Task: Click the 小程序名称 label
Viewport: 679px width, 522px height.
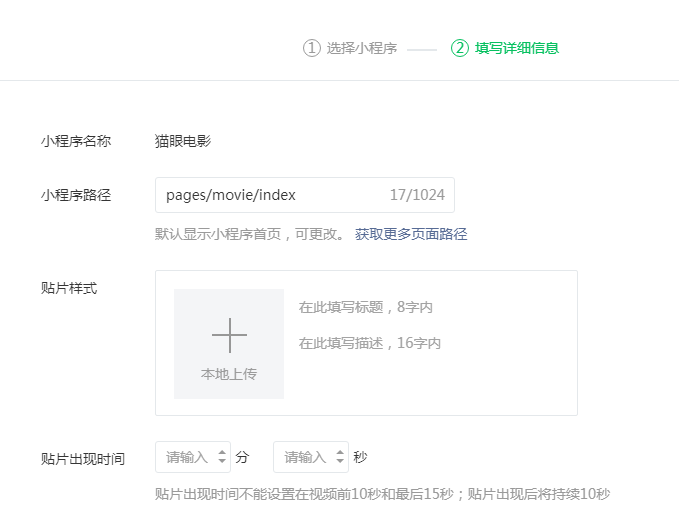Action: [76, 141]
